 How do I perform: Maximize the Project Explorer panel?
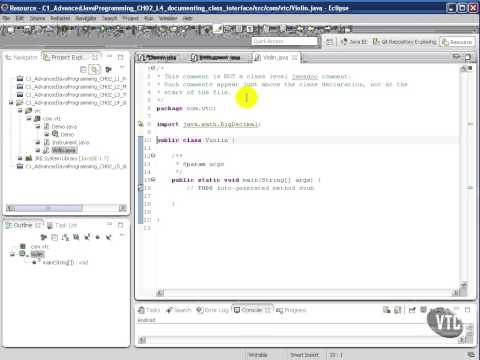[121, 57]
